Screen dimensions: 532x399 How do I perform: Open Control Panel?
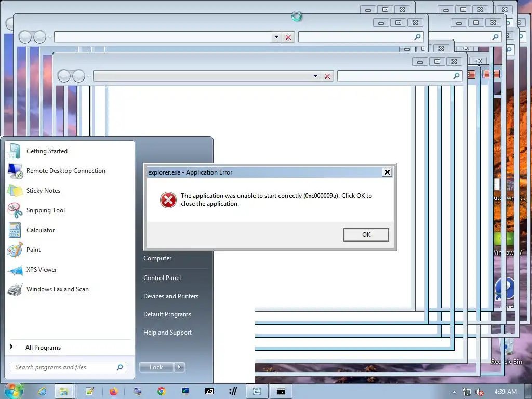point(162,277)
